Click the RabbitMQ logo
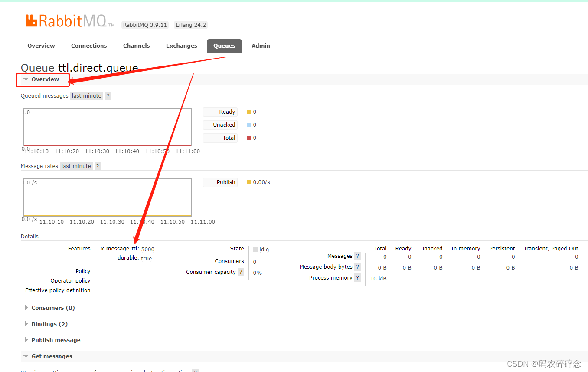Image resolution: width=588 pixels, height=372 pixels. click(x=70, y=21)
